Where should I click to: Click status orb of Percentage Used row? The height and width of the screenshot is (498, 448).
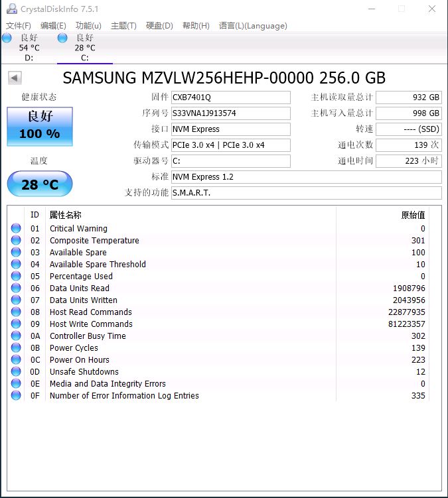click(x=16, y=276)
